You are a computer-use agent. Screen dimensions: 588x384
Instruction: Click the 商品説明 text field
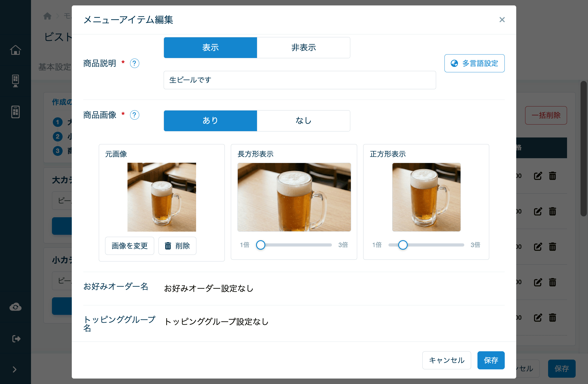pyautogui.click(x=300, y=80)
